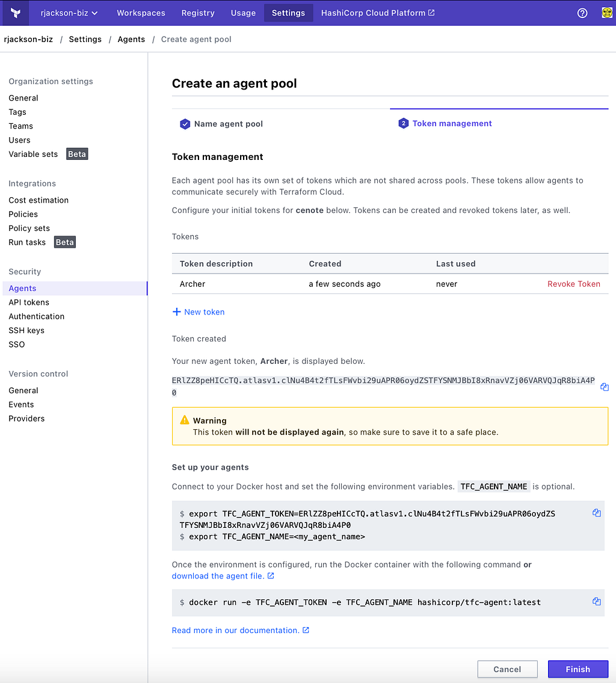Open Run tasks settings
The height and width of the screenshot is (683, 616).
tap(27, 242)
